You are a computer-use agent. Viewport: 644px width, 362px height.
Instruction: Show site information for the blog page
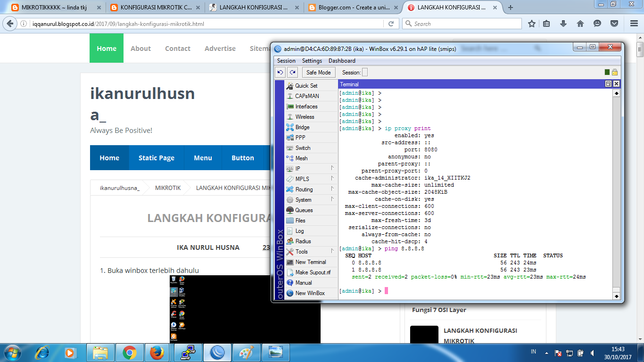pyautogui.click(x=24, y=24)
